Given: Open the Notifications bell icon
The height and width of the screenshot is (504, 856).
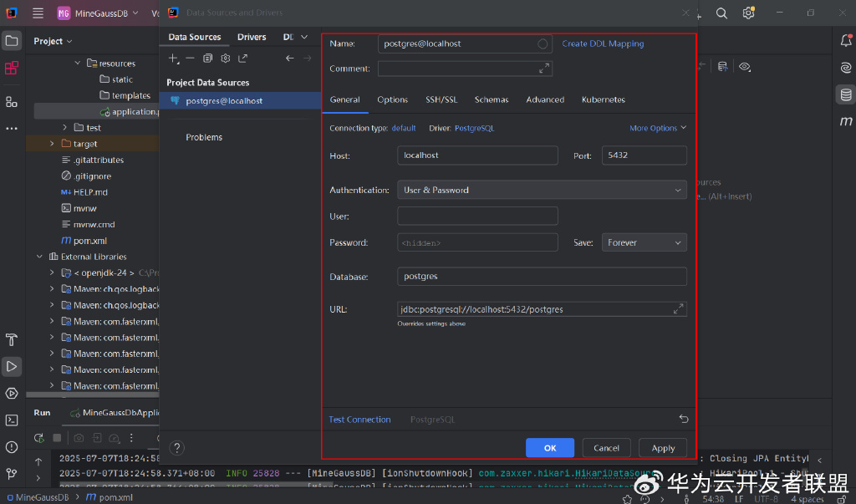Looking at the screenshot, I should coord(846,40).
